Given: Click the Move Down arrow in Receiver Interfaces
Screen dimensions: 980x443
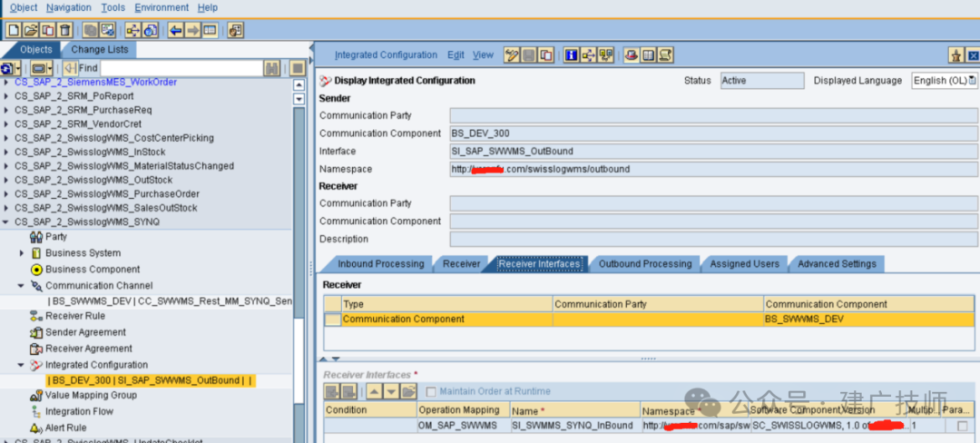Looking at the screenshot, I should click(390, 392).
